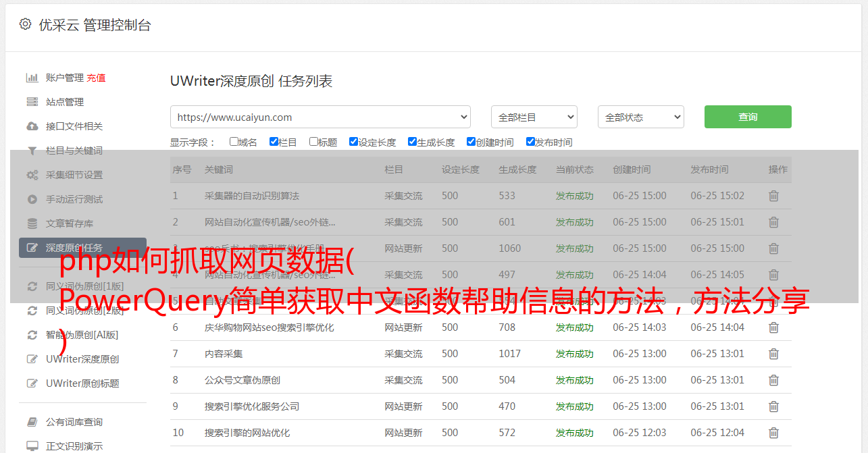
Task: Click the 发布时间 column header
Action: click(709, 169)
